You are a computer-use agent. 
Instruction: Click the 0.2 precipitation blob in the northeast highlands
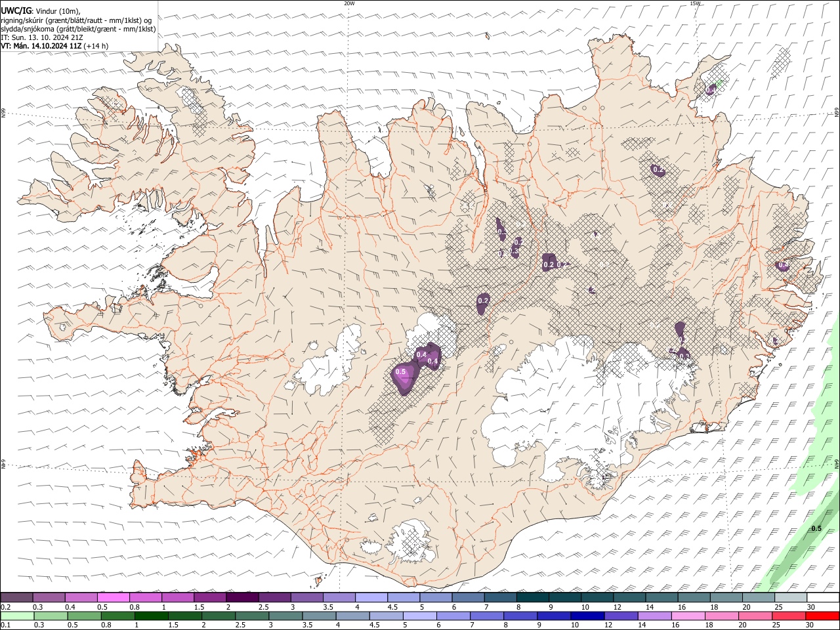pos(658,170)
